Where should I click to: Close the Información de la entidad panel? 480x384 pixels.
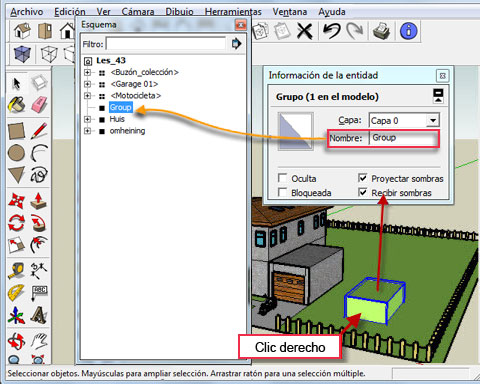coord(442,76)
